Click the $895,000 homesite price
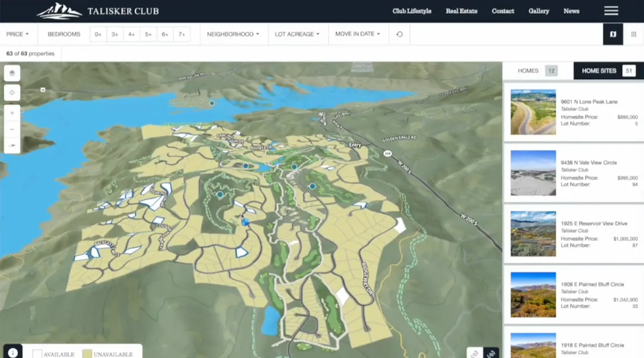This screenshot has height=358, width=644. click(x=627, y=117)
